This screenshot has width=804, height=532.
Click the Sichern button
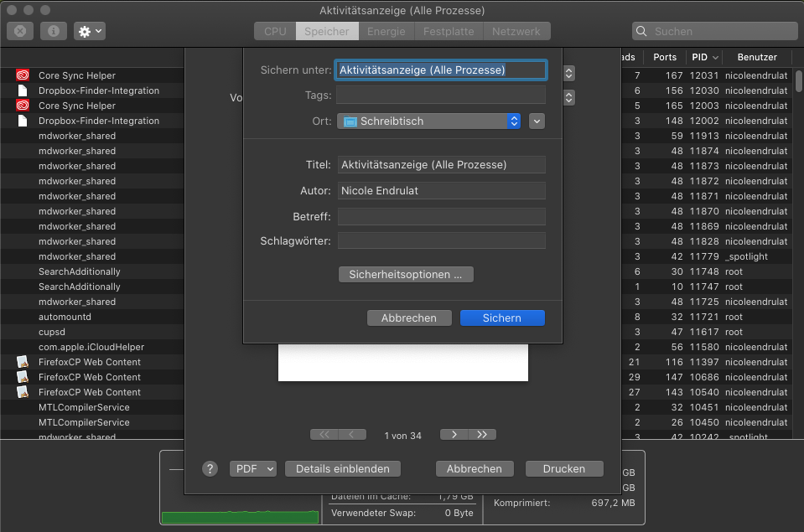(x=501, y=318)
